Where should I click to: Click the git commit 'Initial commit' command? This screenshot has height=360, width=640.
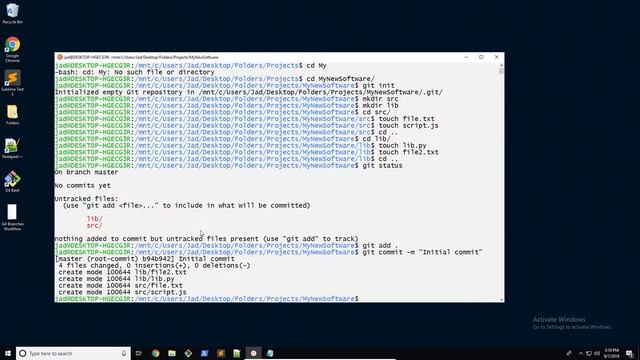422,252
